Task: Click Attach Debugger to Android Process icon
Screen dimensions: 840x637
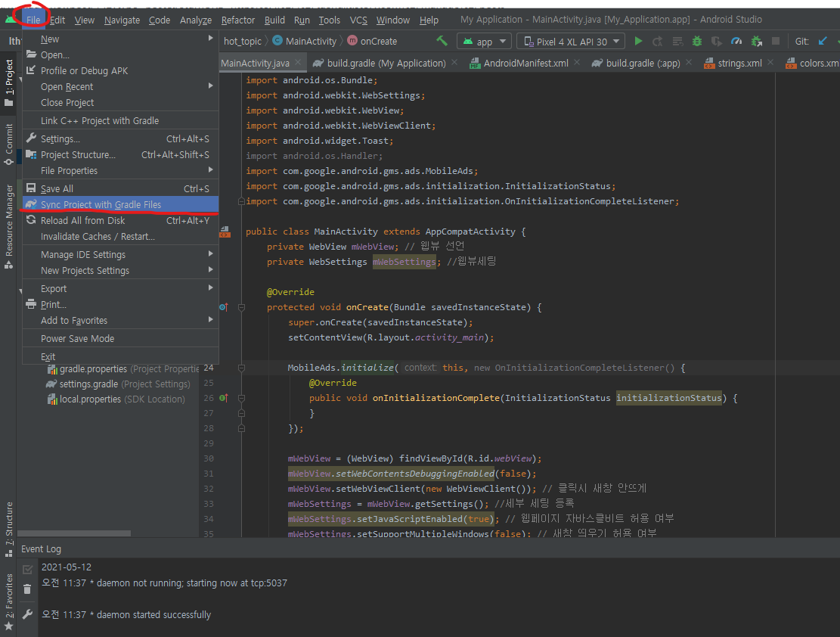Action: point(756,42)
